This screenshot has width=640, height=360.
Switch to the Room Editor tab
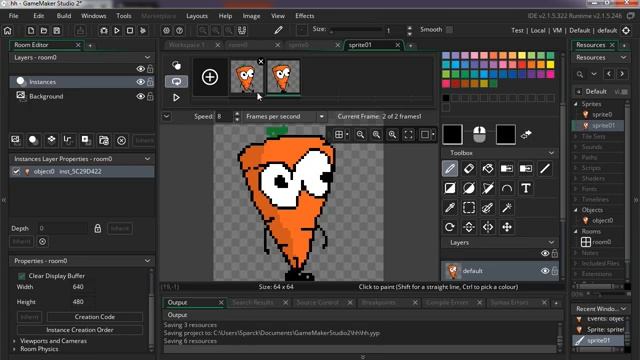31,45
